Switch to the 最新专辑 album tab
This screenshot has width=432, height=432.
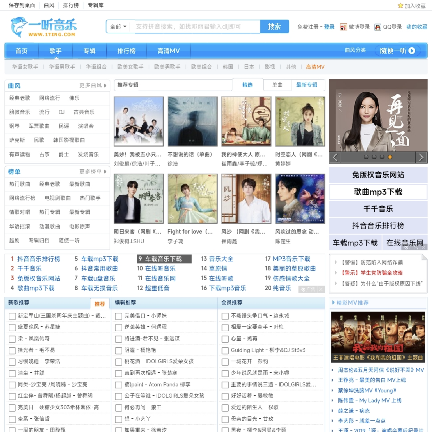coord(307,85)
